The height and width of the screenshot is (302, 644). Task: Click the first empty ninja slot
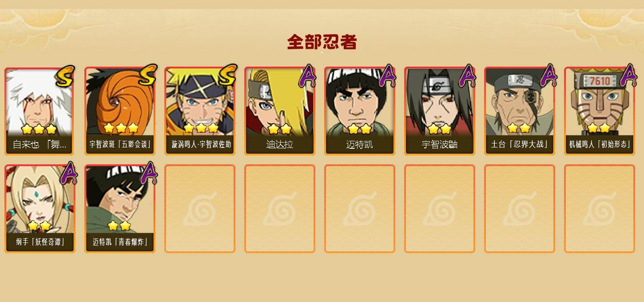pyautogui.click(x=200, y=209)
